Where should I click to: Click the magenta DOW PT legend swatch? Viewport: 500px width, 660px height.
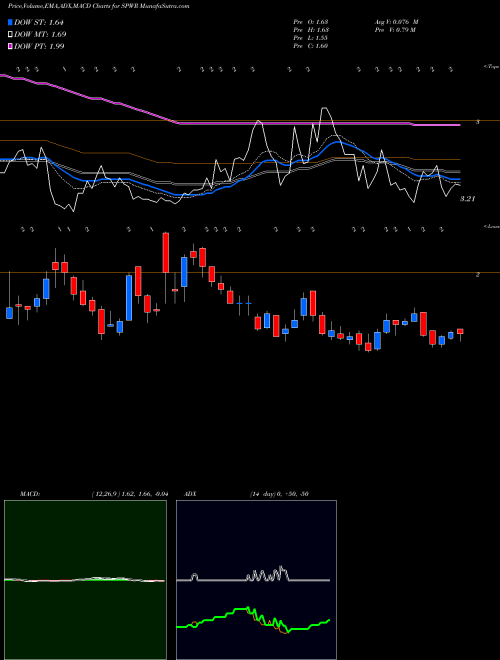10,46
